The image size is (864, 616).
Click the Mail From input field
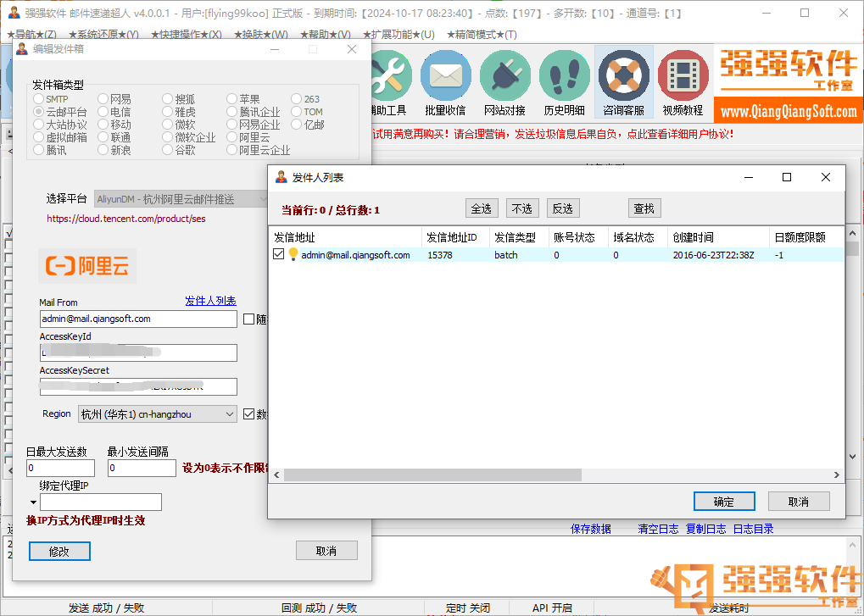click(138, 319)
